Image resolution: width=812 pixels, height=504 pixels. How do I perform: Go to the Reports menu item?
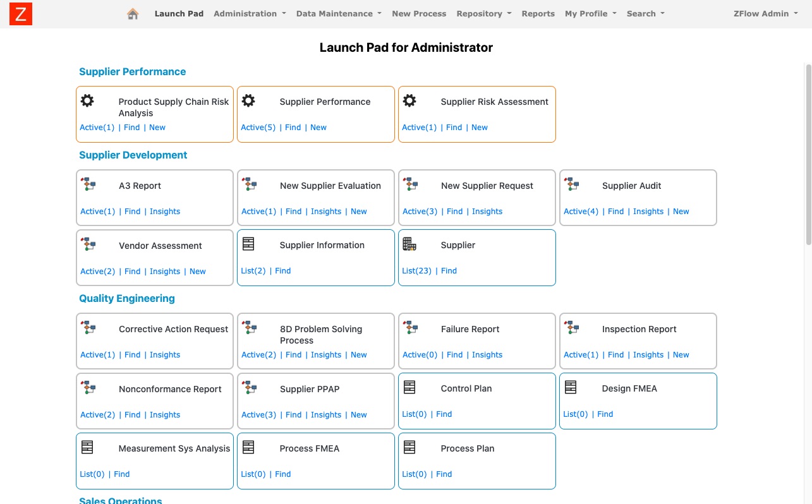[538, 14]
